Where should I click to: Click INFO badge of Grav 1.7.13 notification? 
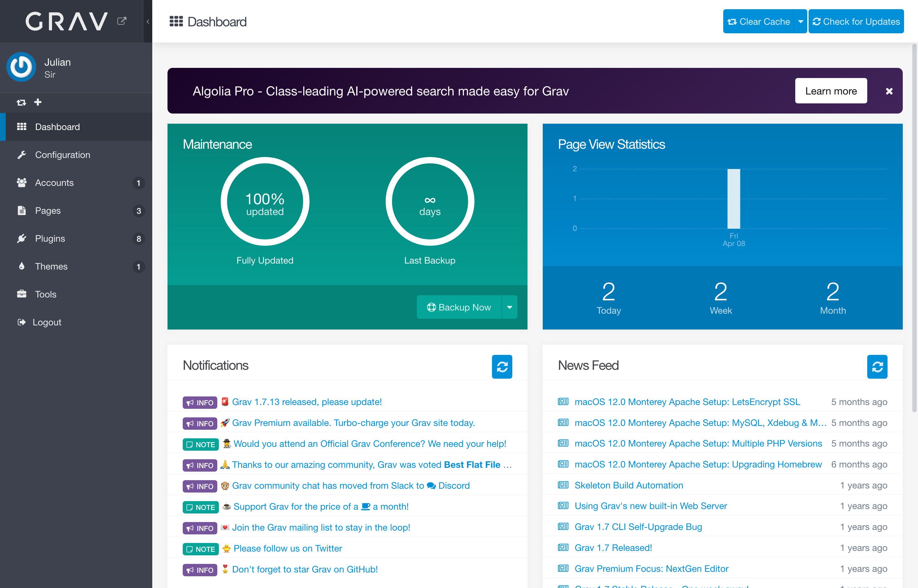(x=200, y=402)
